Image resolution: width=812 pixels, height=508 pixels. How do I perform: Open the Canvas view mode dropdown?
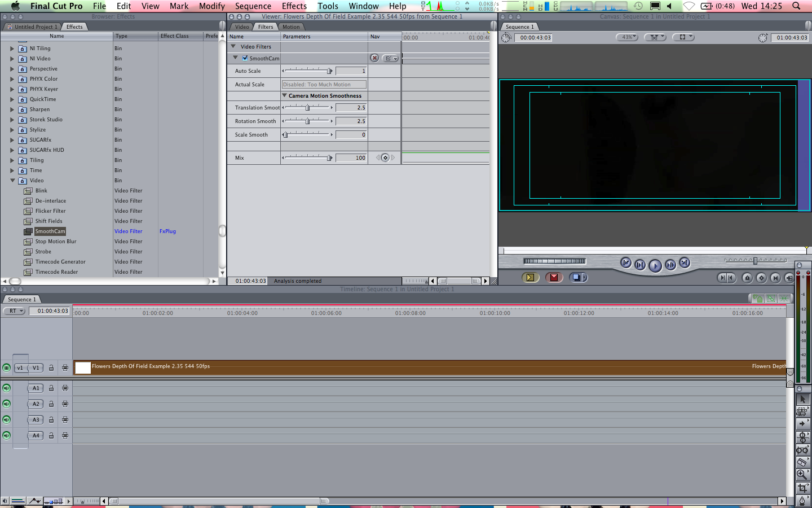655,37
